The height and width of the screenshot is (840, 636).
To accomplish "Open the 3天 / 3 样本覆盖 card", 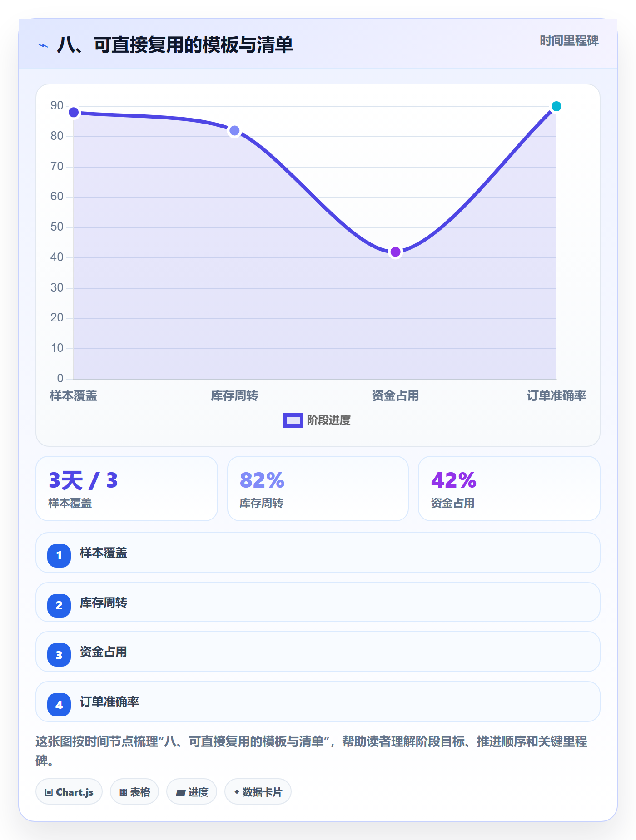I will click(127, 489).
